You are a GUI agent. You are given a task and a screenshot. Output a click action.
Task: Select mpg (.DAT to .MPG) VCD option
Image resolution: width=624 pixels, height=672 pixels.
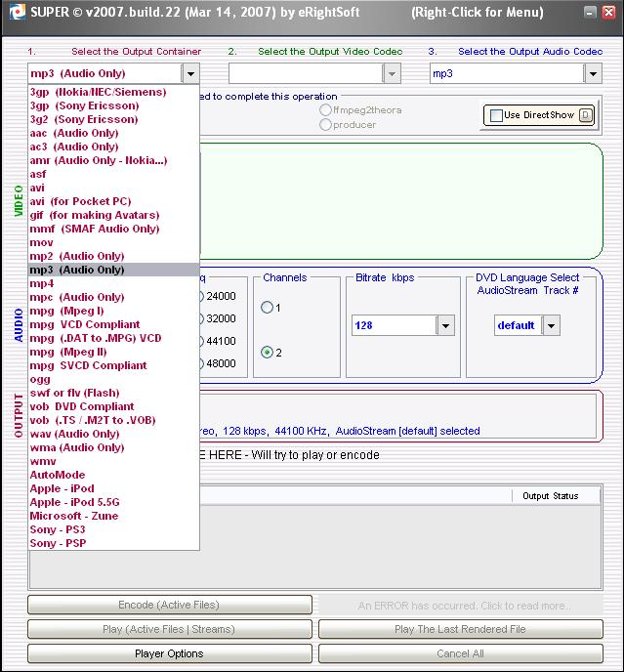coord(113,338)
